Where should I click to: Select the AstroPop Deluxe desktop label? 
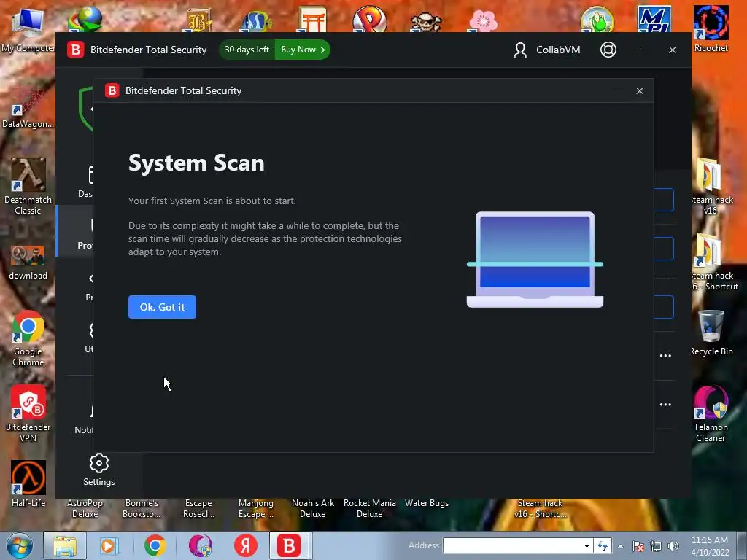(85, 508)
